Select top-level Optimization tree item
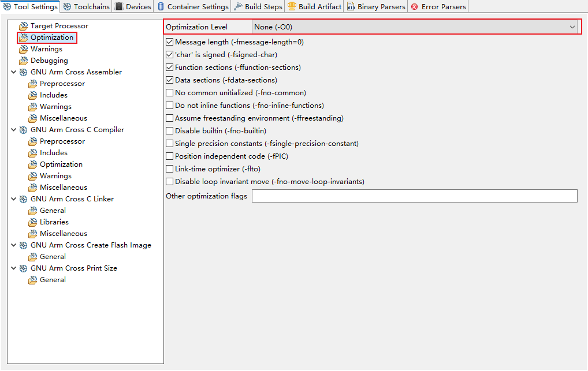 coord(52,38)
